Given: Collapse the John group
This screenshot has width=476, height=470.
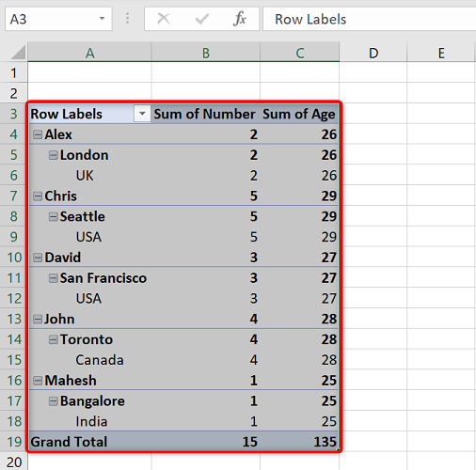Looking at the screenshot, I should coord(38,319).
